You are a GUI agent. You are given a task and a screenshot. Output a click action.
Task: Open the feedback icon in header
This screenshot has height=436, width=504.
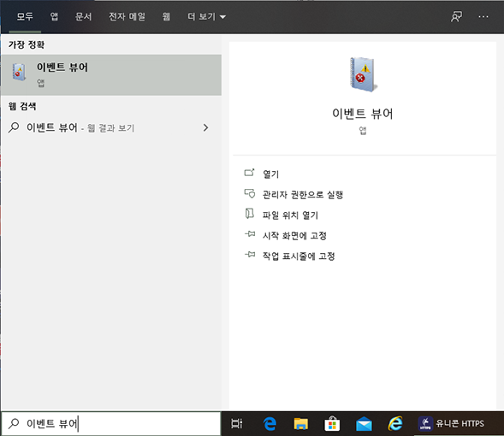tap(456, 17)
